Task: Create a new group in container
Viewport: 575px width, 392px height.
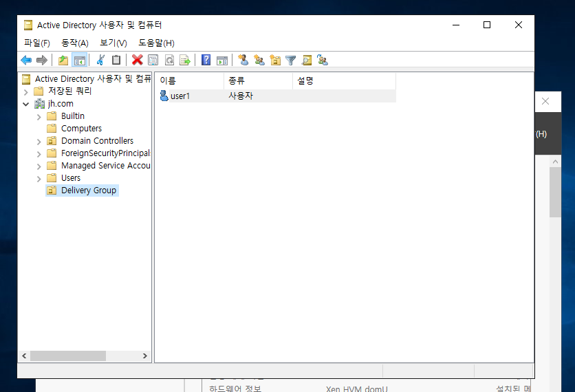Action: [259, 60]
